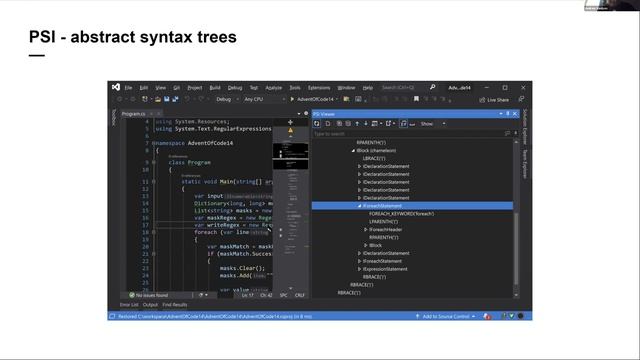The image size is (640, 360).
Task: Open the Toolbox side tab
Action: pyautogui.click(x=114, y=118)
